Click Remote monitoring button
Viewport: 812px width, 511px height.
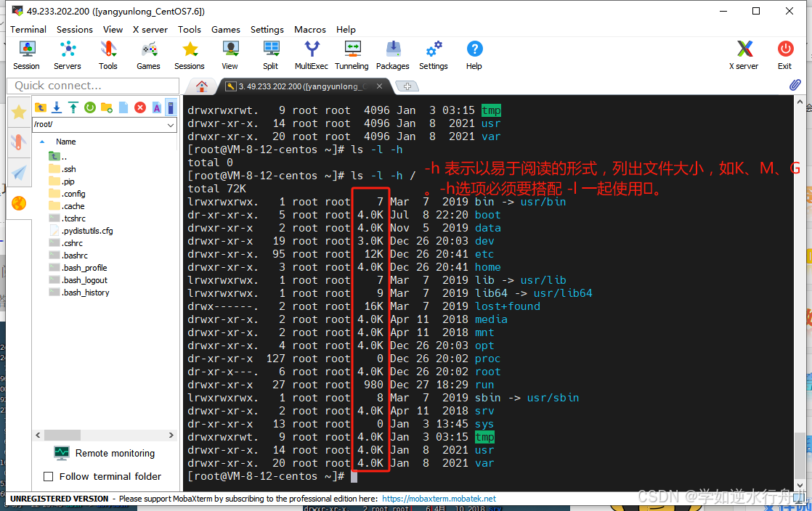[105, 454]
